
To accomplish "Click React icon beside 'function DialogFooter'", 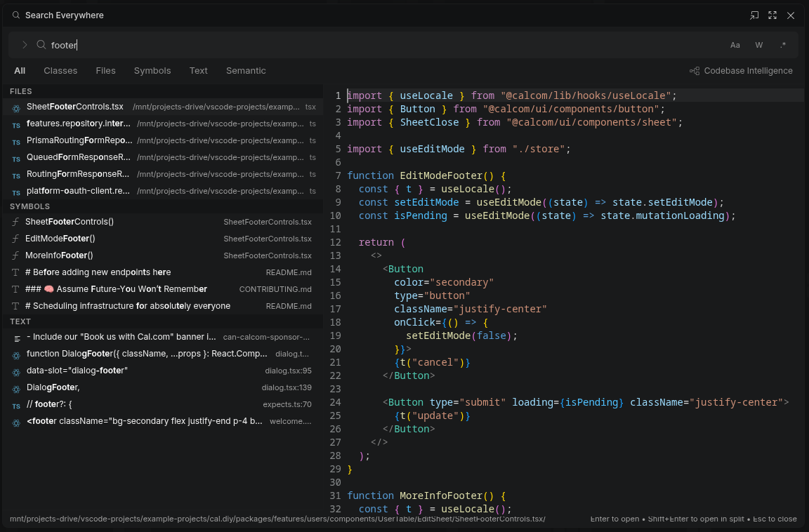I will 17,355.
